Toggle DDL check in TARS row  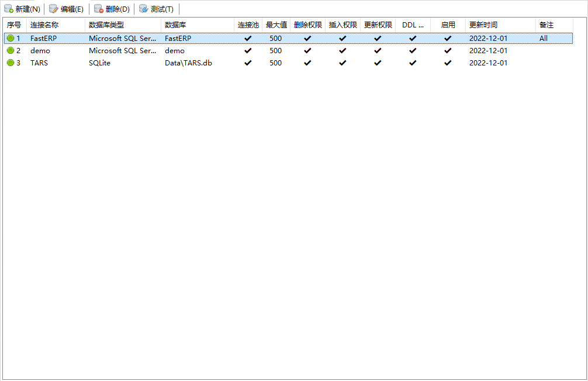(413, 63)
